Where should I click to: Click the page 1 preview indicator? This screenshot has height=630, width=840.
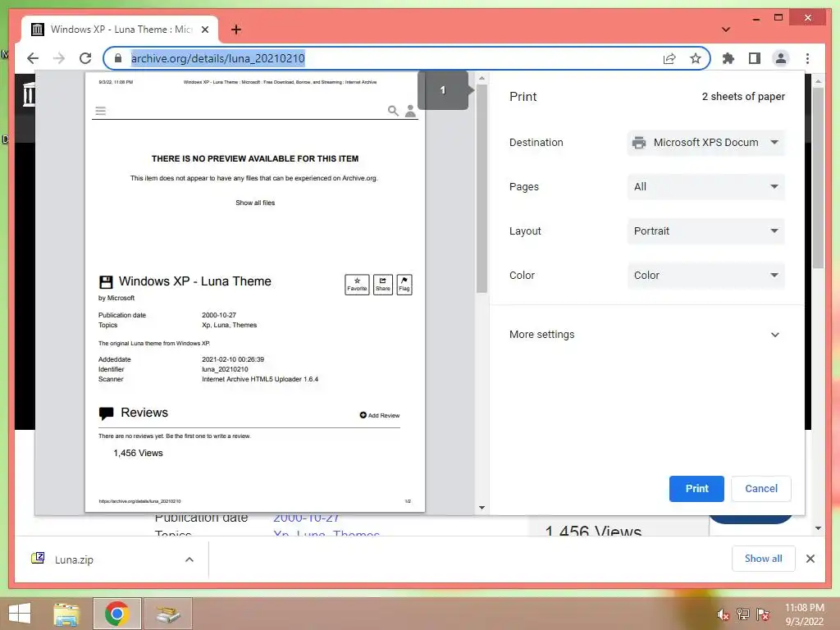[443, 90]
